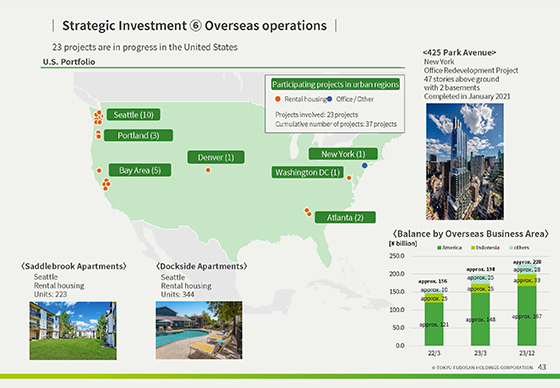Viewport: 560px width, 388px height.
Task: Click the others legend swatch in the chart
Action: click(x=511, y=248)
